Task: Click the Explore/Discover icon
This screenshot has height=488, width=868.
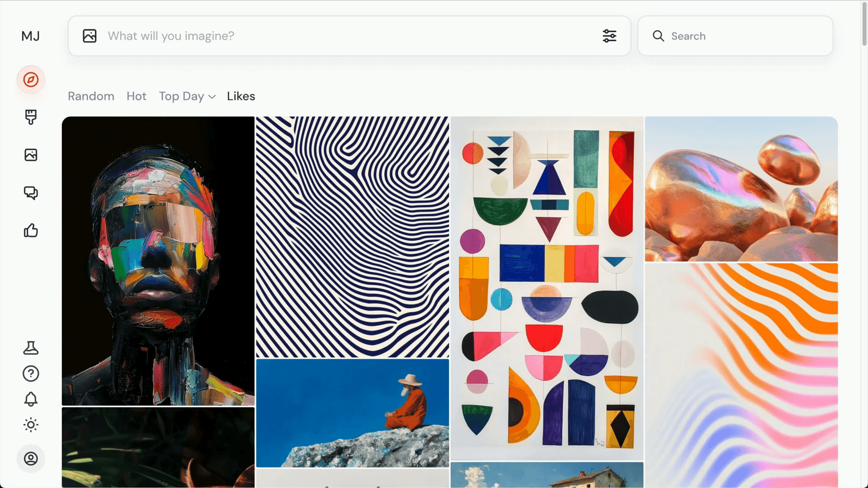Action: click(x=30, y=79)
